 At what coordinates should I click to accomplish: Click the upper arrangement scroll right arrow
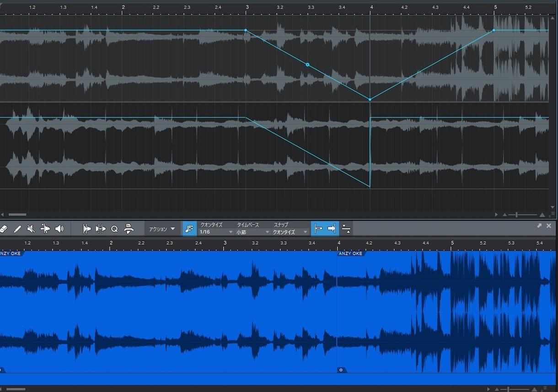(x=496, y=215)
